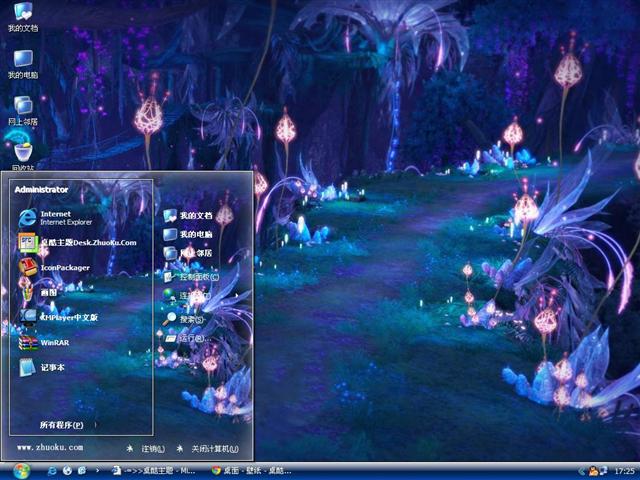
Task: Expand 所有程序(P) programs list
Action: click(x=68, y=425)
